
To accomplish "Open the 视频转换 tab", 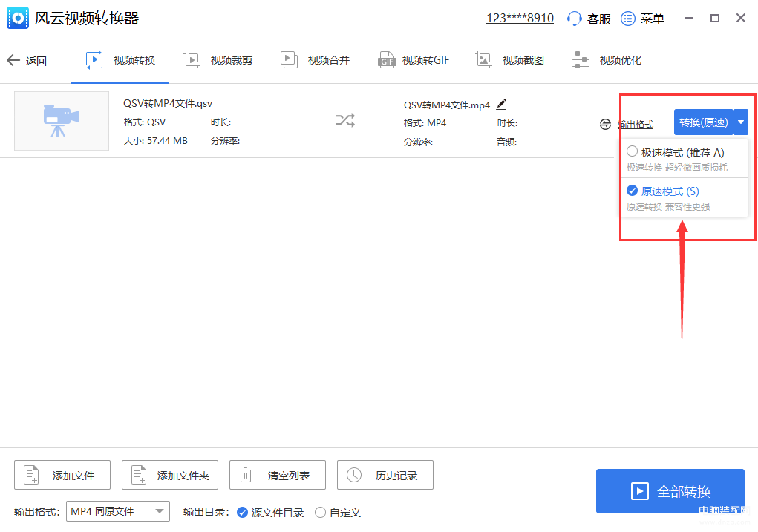I will tap(120, 60).
